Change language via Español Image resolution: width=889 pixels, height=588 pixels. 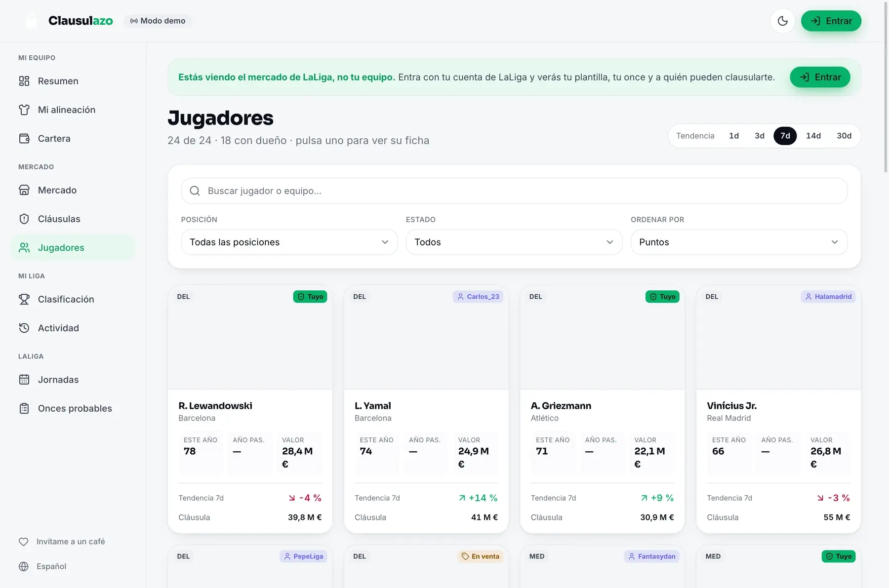point(42,566)
